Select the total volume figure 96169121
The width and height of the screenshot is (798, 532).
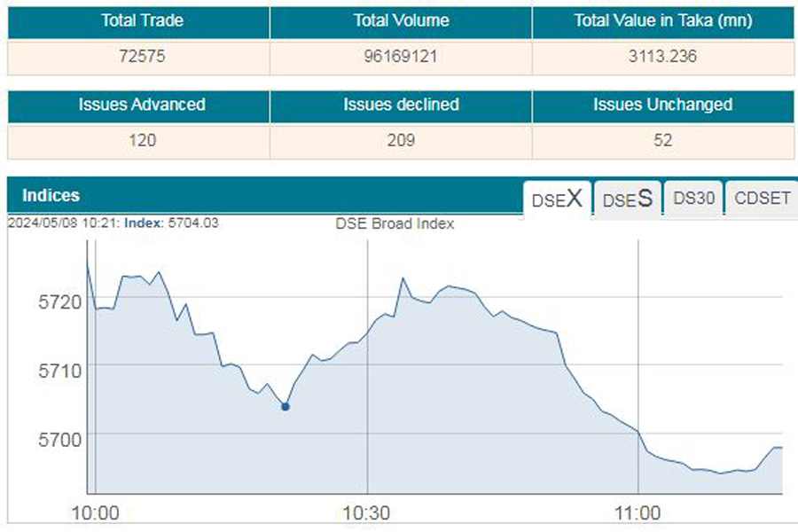(x=401, y=57)
